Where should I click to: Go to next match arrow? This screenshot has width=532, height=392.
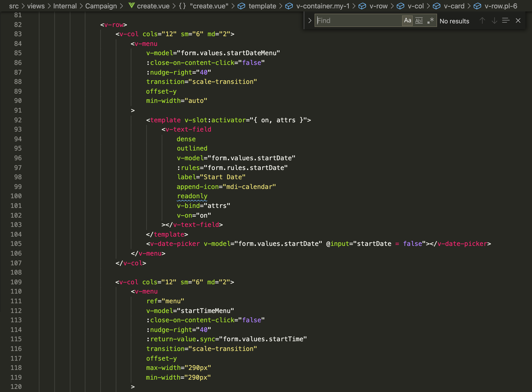(494, 21)
